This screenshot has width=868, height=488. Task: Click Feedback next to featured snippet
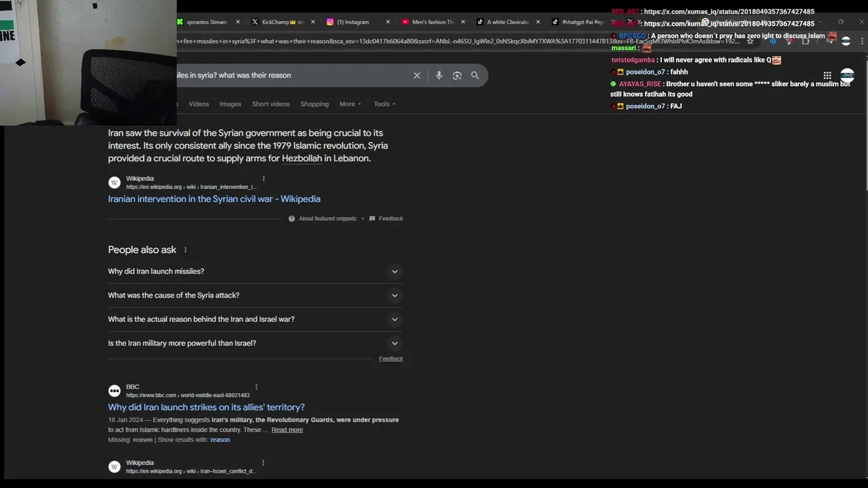pyautogui.click(x=391, y=219)
